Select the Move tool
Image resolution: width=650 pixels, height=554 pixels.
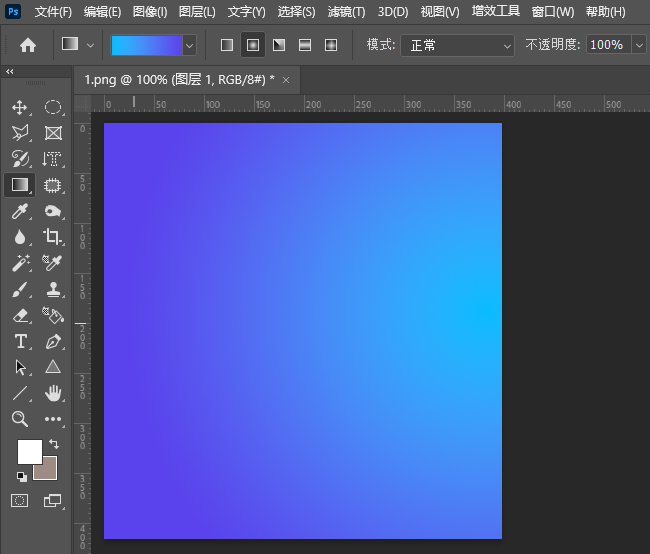20,107
